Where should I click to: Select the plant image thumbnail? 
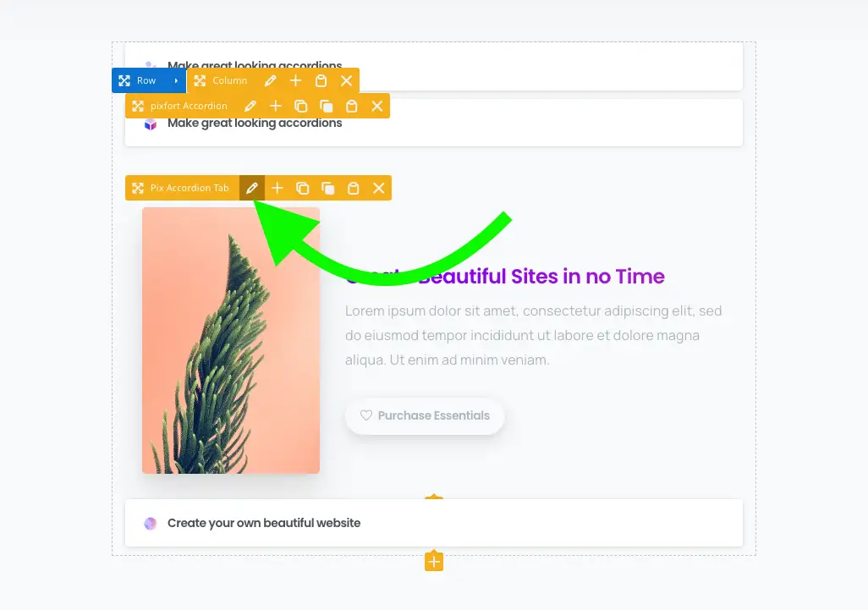tap(231, 340)
